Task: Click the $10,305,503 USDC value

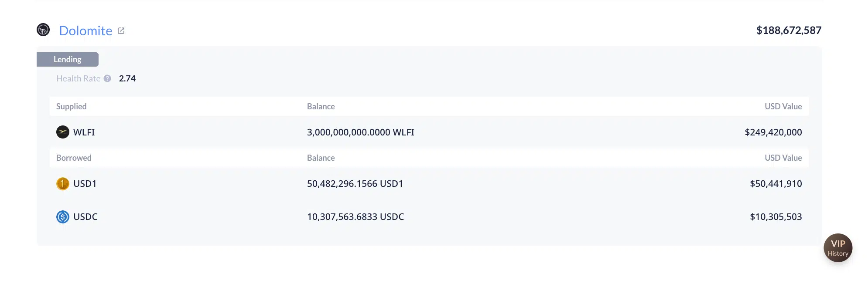Action: click(x=776, y=216)
